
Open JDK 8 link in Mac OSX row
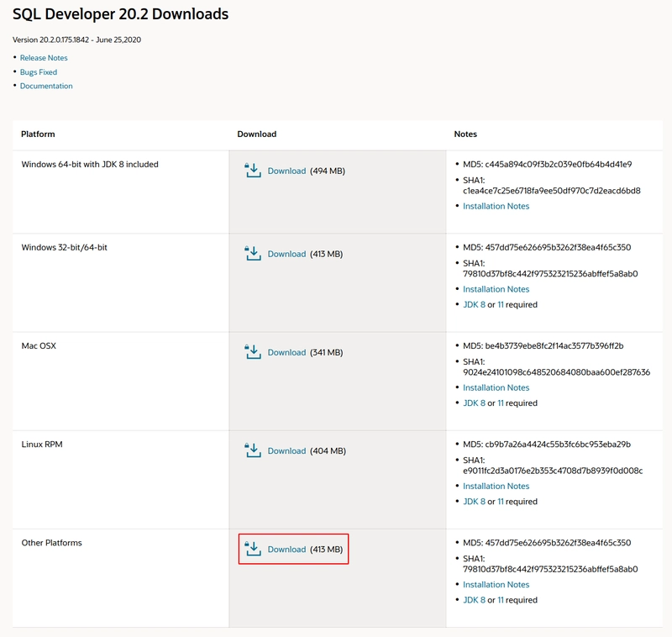(x=474, y=403)
